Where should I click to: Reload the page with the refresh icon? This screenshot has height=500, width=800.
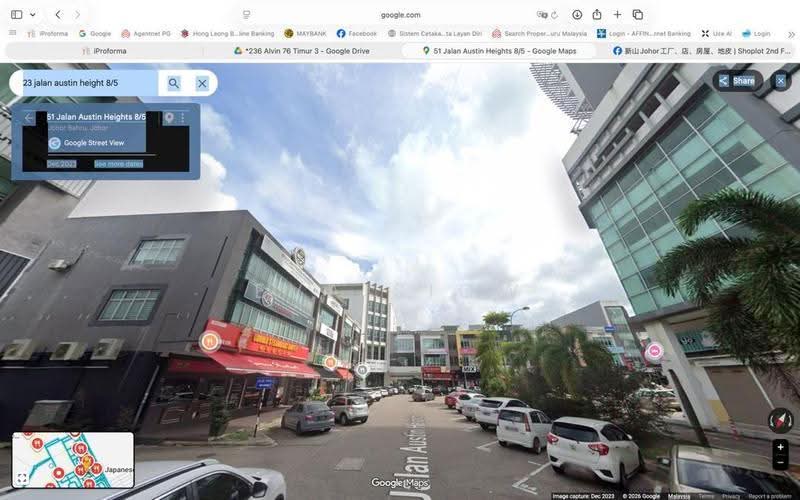coord(555,15)
